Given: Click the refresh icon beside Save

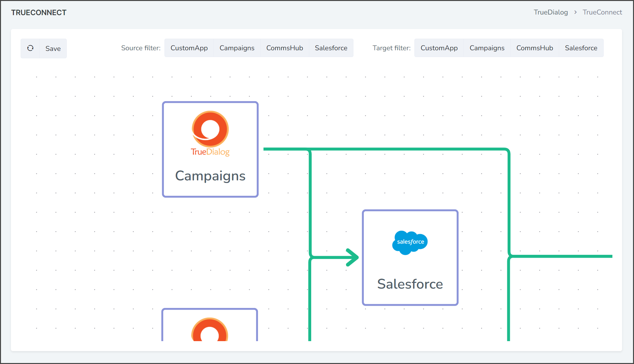Looking at the screenshot, I should click(30, 48).
